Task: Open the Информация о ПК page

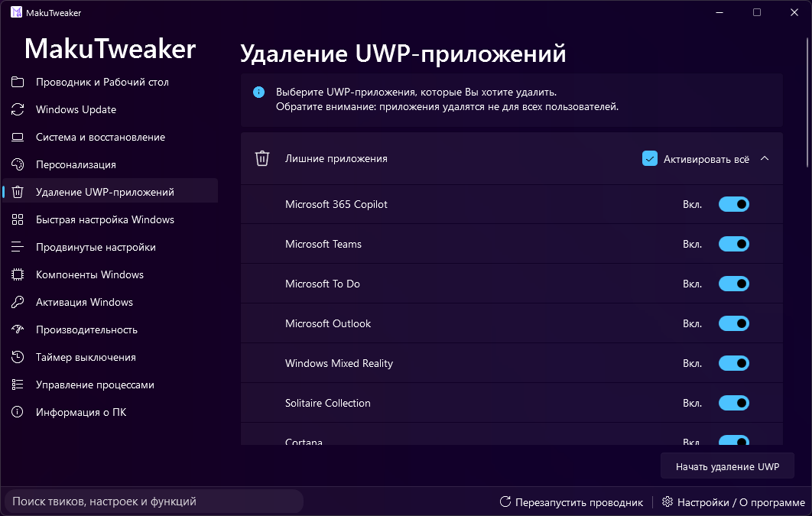Action: tap(110, 412)
